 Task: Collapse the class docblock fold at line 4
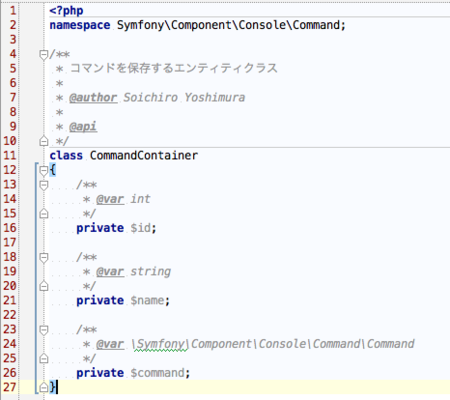point(44,54)
